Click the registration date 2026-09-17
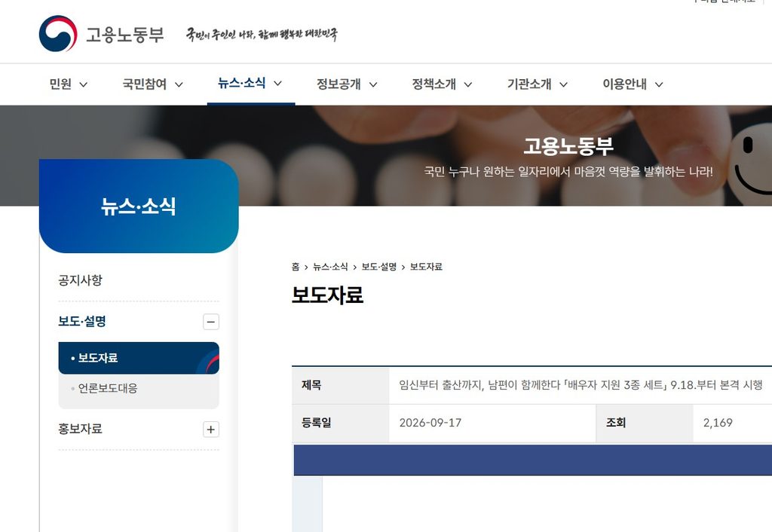Image resolution: width=772 pixels, height=532 pixels. tap(430, 423)
